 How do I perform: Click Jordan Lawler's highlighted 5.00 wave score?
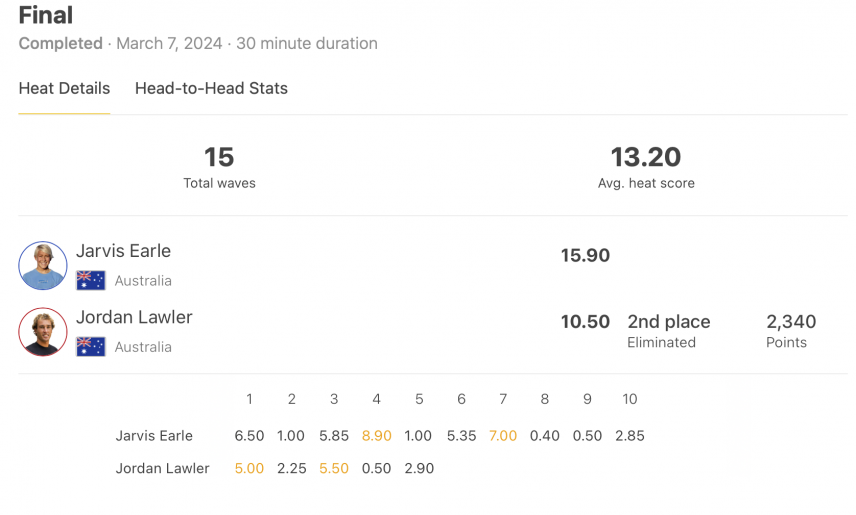coord(249,468)
